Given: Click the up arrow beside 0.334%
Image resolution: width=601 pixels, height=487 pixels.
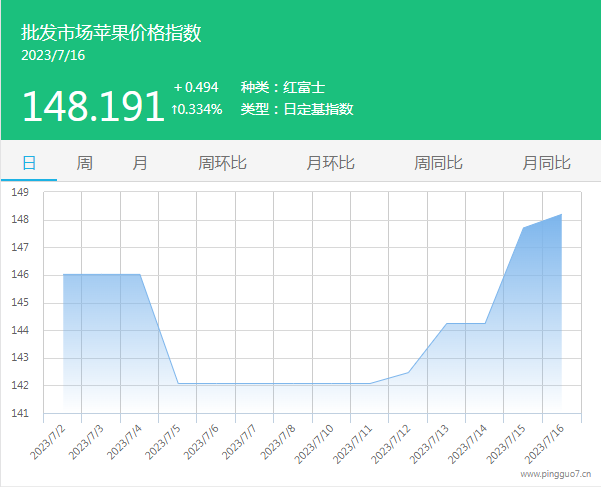Looking at the screenshot, I should coord(176,110).
